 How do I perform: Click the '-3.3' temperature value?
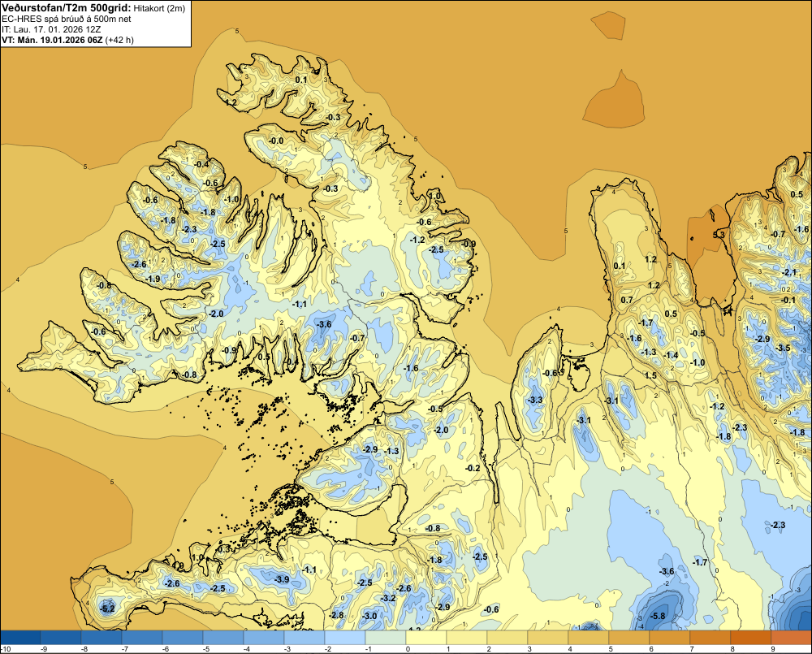click(x=535, y=400)
